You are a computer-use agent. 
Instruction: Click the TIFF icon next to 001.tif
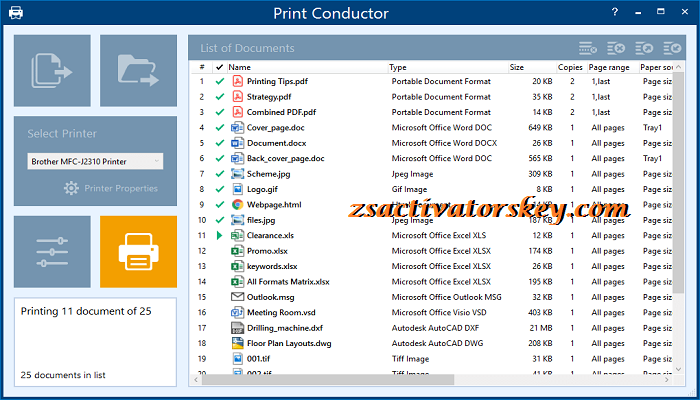[238, 358]
